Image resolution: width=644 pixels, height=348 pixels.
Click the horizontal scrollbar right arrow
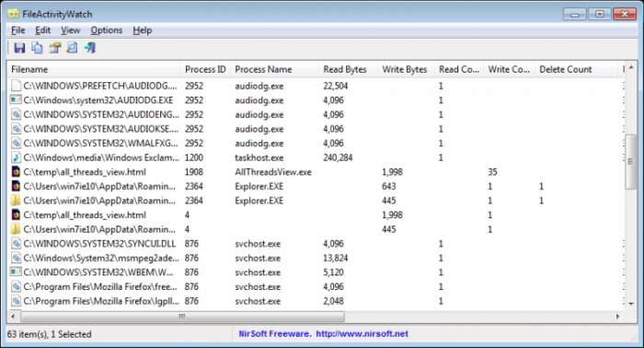tap(617, 317)
